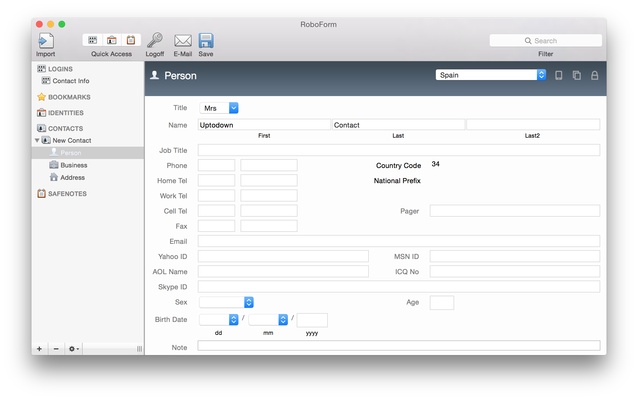Click the Phone number field
Screen dimensions: 638x400
(269, 165)
